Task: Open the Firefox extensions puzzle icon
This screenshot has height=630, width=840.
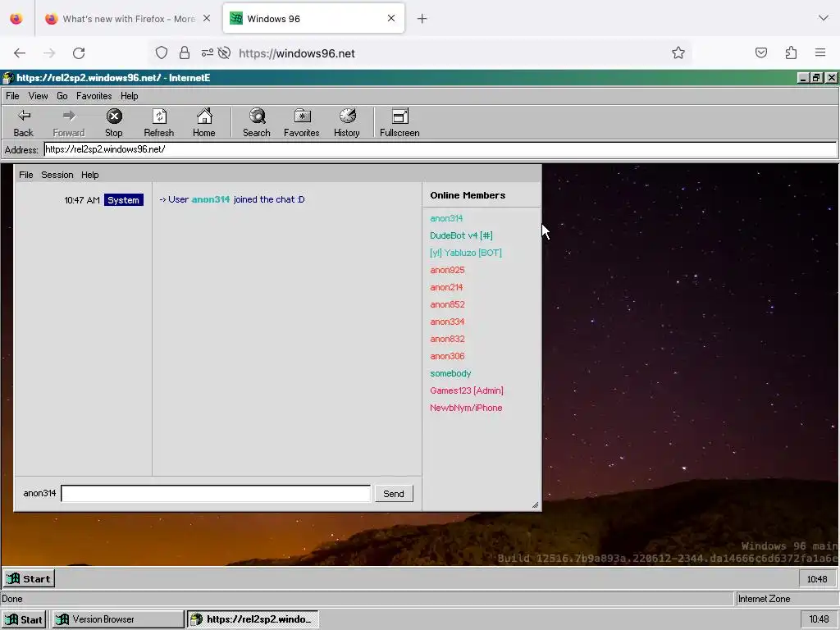Action: tap(792, 52)
